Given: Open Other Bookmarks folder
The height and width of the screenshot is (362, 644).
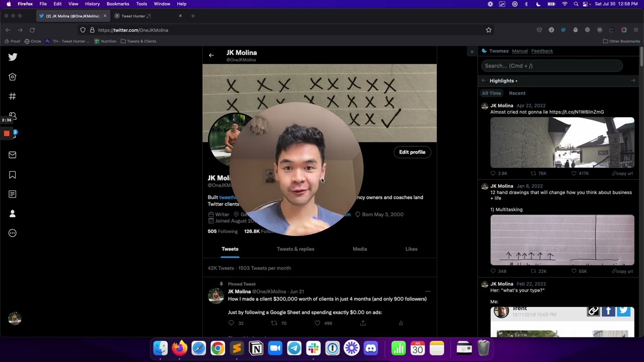Looking at the screenshot, I should pos(621,41).
